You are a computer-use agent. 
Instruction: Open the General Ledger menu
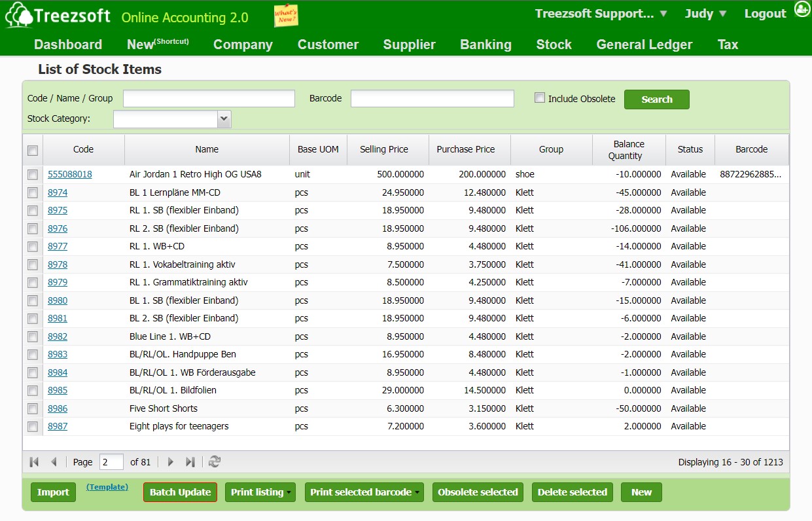[644, 45]
